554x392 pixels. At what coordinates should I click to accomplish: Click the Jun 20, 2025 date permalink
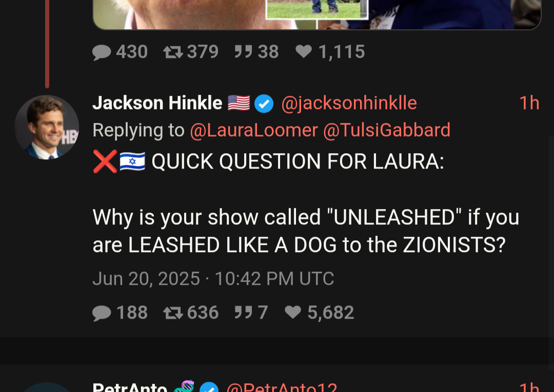click(213, 278)
